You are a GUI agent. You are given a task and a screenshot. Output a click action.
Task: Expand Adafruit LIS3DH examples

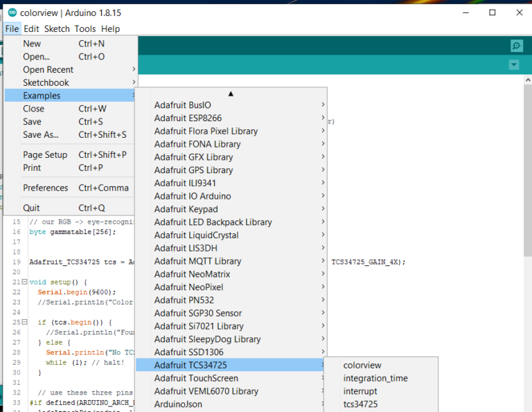[x=231, y=248]
